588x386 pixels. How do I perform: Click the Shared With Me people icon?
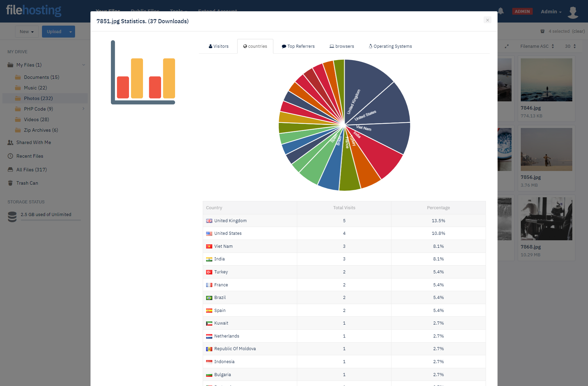click(10, 143)
